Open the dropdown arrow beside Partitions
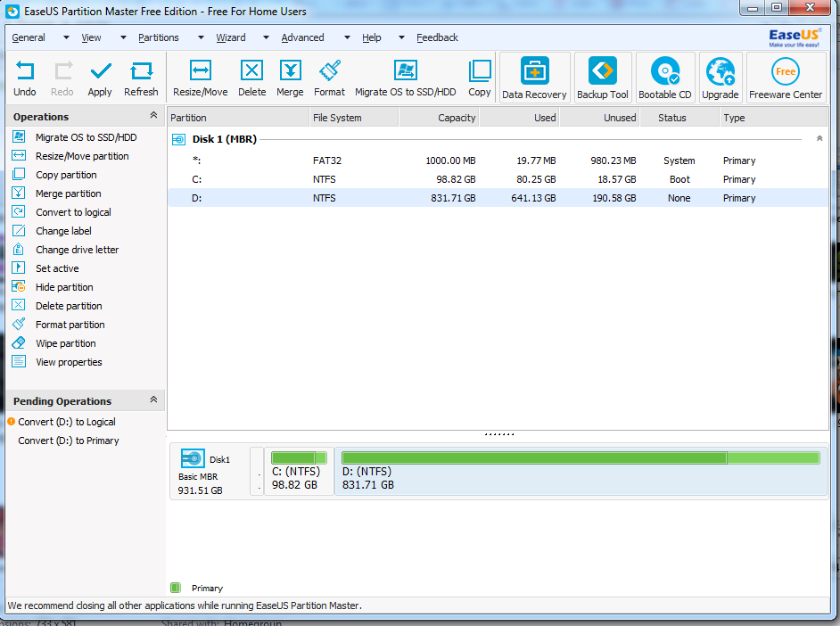840x626 pixels. (x=201, y=37)
